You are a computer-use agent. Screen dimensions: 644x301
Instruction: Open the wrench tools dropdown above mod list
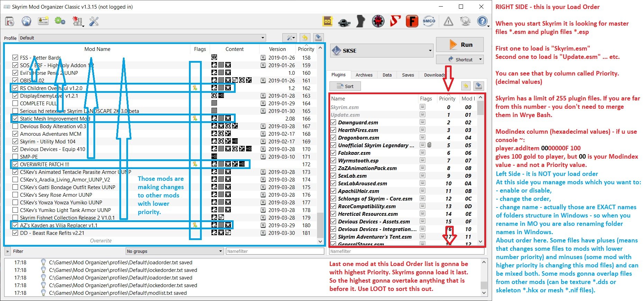coord(289,38)
